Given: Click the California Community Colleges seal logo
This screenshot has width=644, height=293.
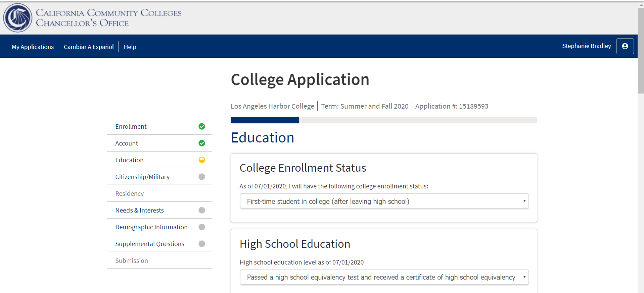Looking at the screenshot, I should (17, 18).
